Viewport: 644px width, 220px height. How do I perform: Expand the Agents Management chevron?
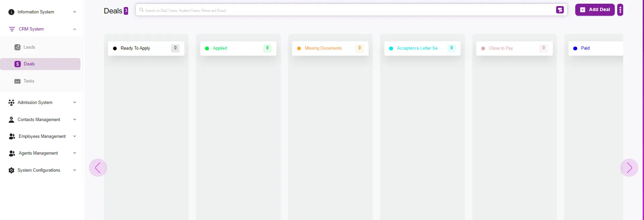pos(74,153)
